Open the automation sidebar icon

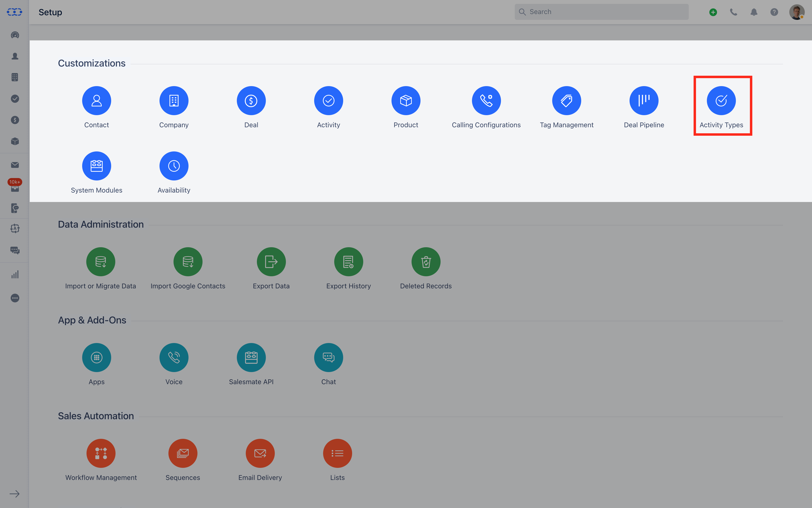point(15,228)
